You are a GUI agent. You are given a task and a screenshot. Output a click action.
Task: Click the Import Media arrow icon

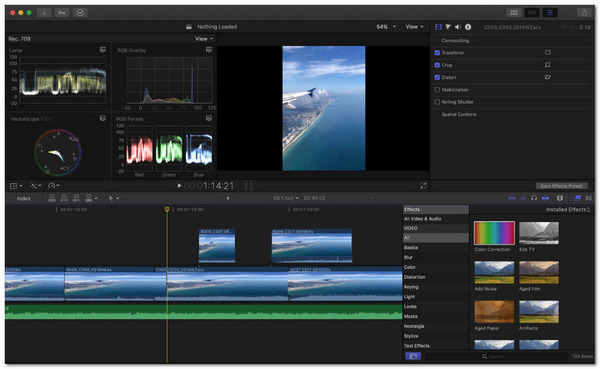point(44,13)
